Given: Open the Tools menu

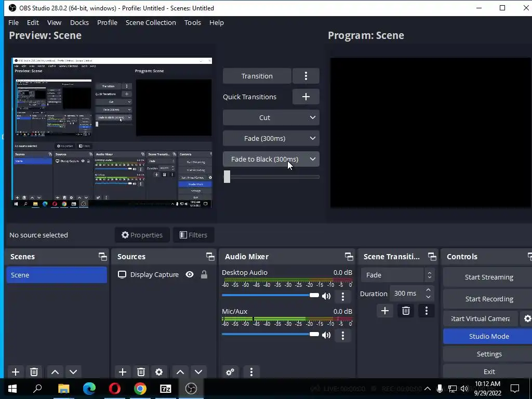Looking at the screenshot, I should (x=192, y=22).
